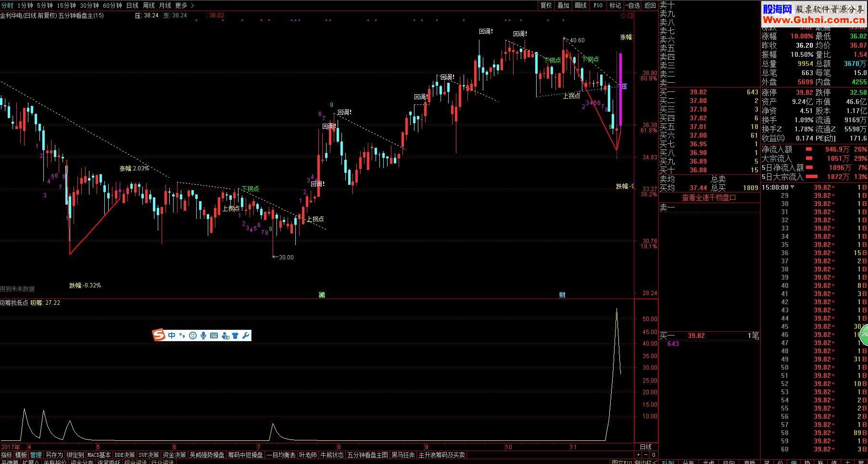
Task: Open the Sogou wrench toolbox icon
Action: 245,335
